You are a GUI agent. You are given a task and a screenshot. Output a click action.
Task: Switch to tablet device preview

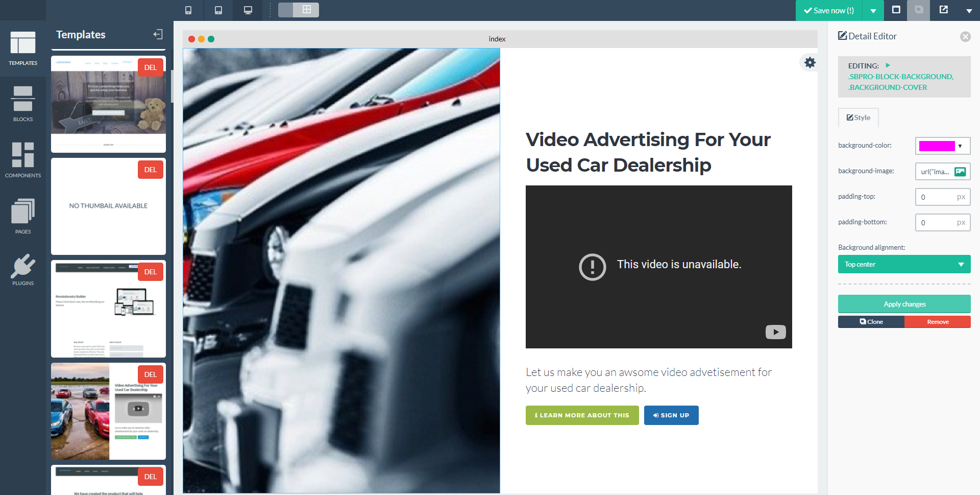click(218, 10)
